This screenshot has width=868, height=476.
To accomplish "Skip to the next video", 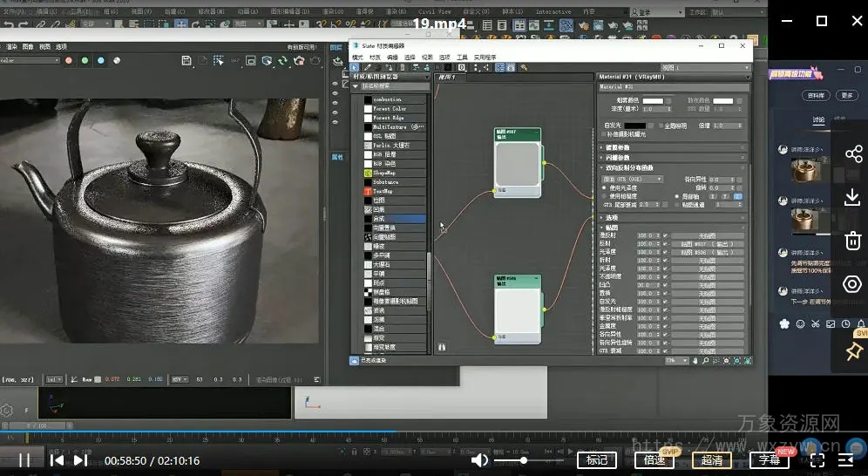I will [80, 460].
